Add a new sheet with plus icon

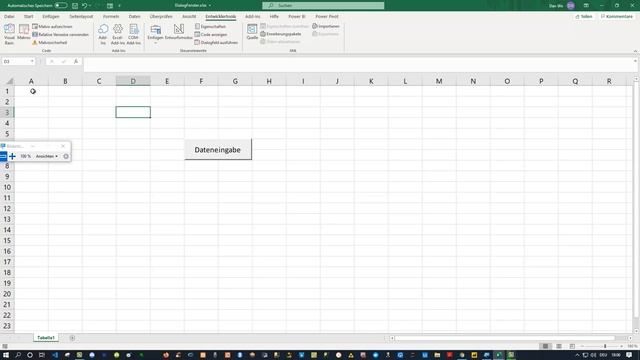click(x=72, y=338)
